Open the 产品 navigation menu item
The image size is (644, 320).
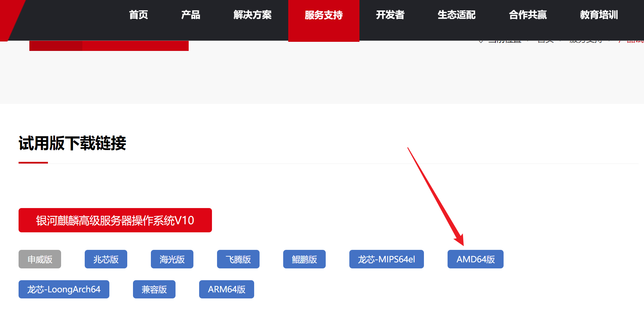(x=191, y=15)
